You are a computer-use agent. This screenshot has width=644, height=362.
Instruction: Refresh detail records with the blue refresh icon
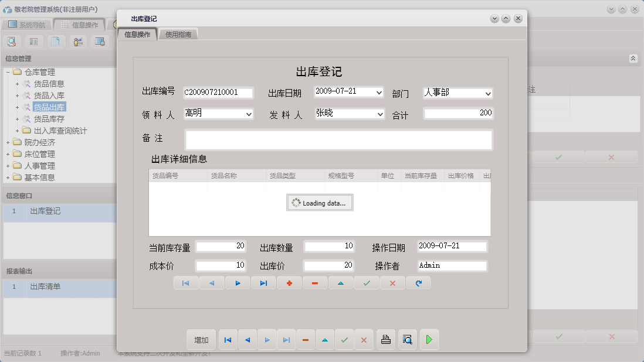(418, 282)
